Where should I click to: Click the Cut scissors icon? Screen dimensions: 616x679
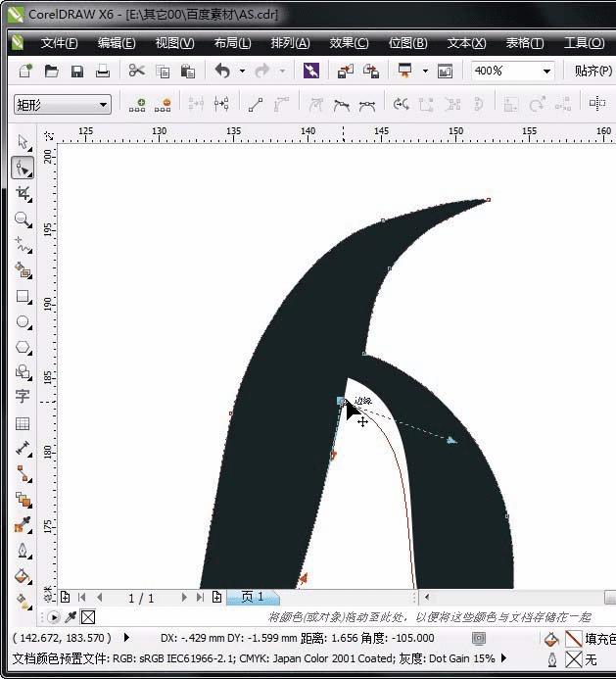(136, 71)
